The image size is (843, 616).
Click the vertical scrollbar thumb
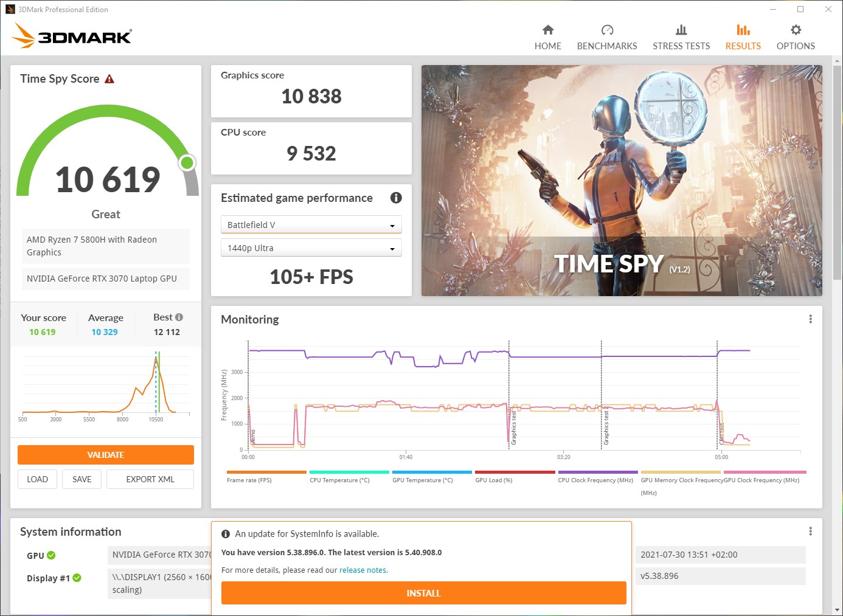[x=838, y=171]
